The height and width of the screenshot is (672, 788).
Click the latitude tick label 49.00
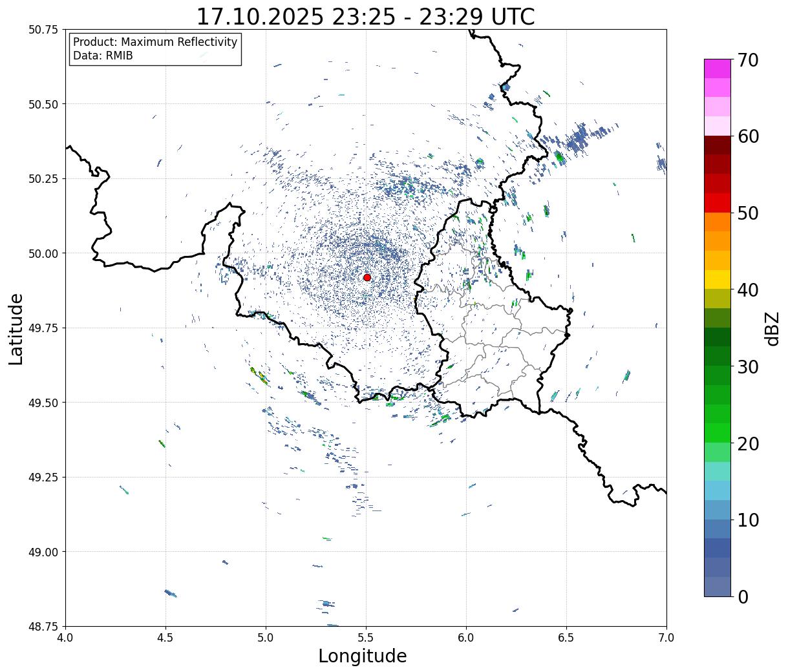pyautogui.click(x=43, y=552)
